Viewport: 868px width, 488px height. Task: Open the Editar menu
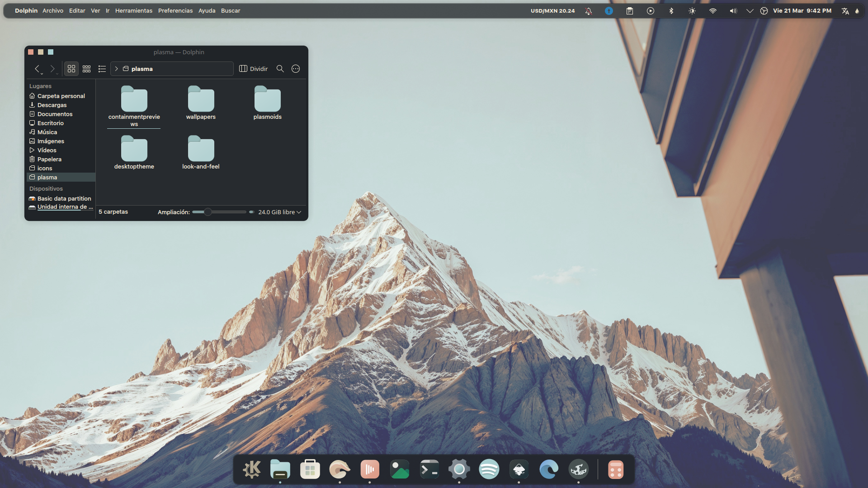coord(77,10)
